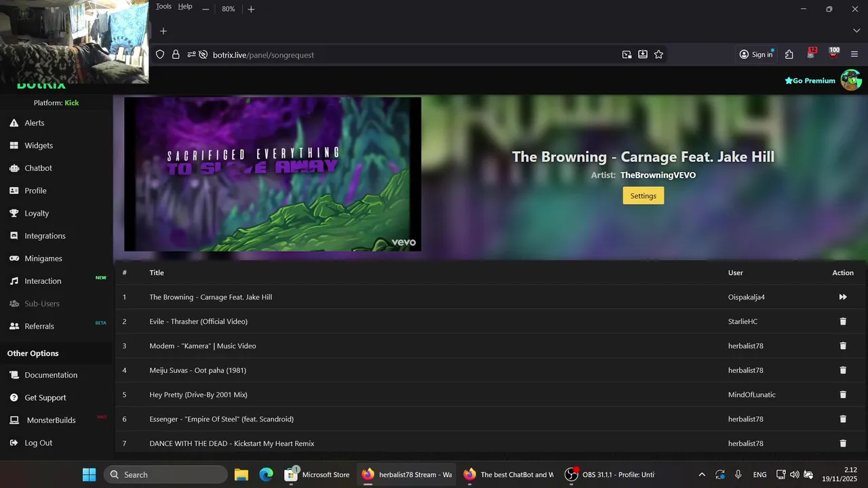Open song request Settings
The image size is (868, 488).
point(643,196)
